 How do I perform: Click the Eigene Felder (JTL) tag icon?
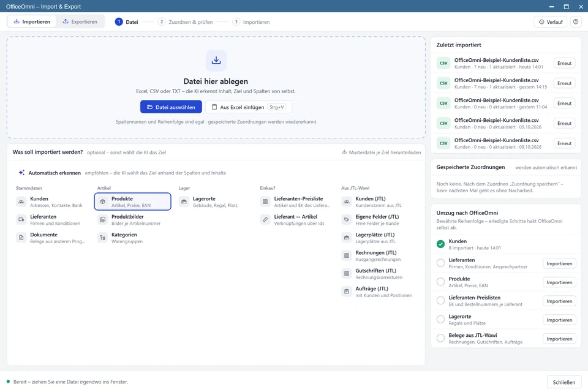pyautogui.click(x=347, y=220)
